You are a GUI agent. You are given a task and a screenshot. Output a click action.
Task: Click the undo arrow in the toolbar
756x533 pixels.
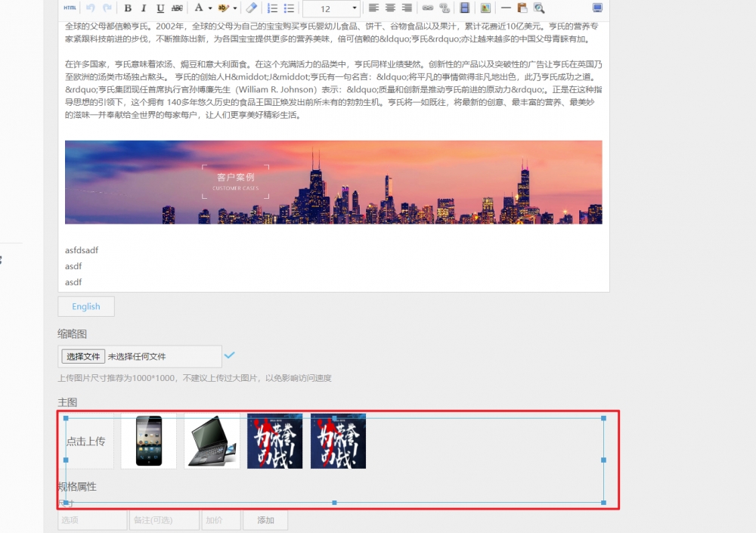pos(91,8)
